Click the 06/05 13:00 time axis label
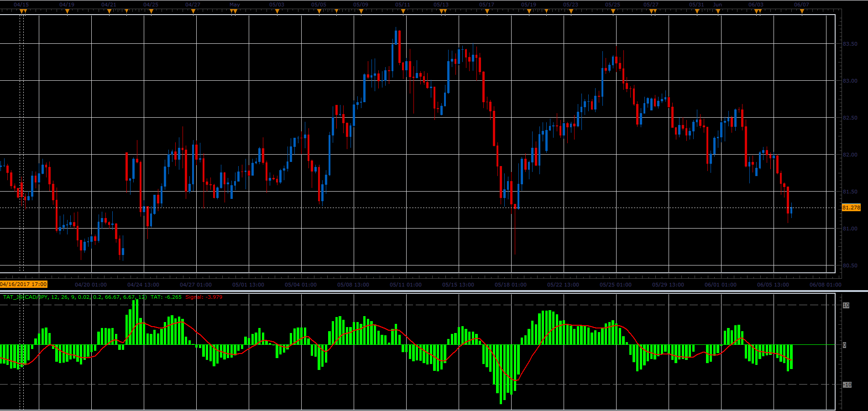Screen dimensions: 868x411 [x=773, y=285]
